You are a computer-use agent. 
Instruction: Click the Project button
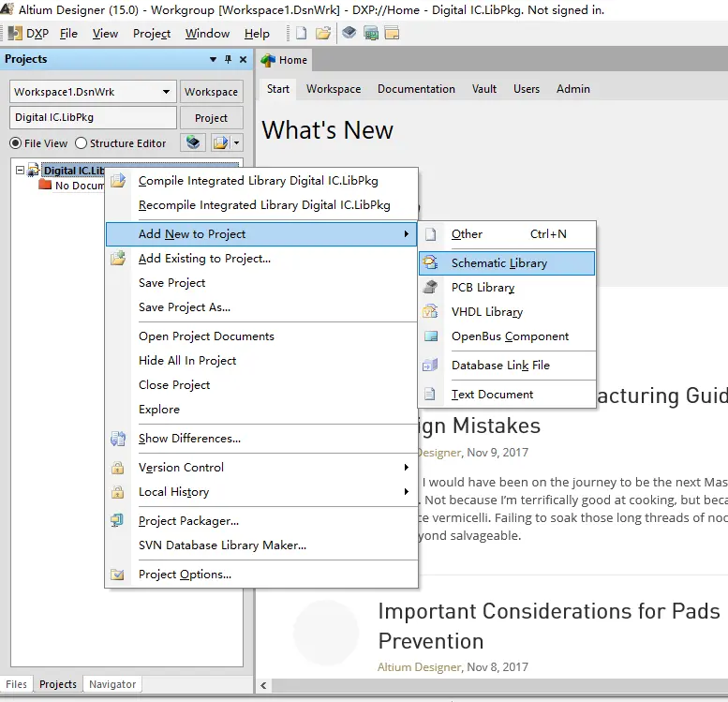point(211,118)
